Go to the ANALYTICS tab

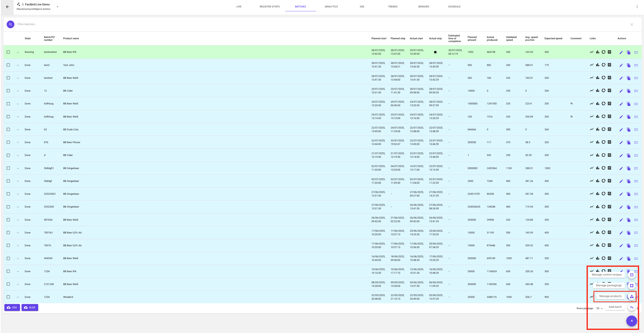pyautogui.click(x=331, y=7)
